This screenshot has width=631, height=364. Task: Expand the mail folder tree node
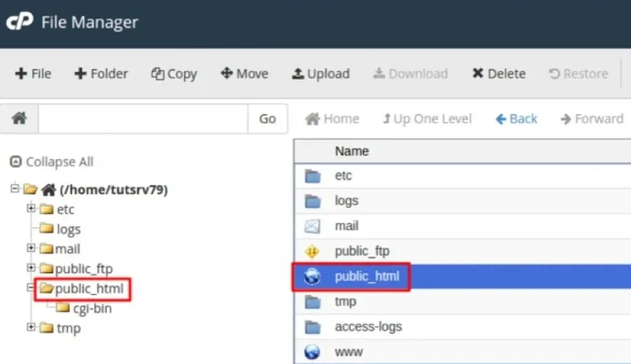point(31,249)
